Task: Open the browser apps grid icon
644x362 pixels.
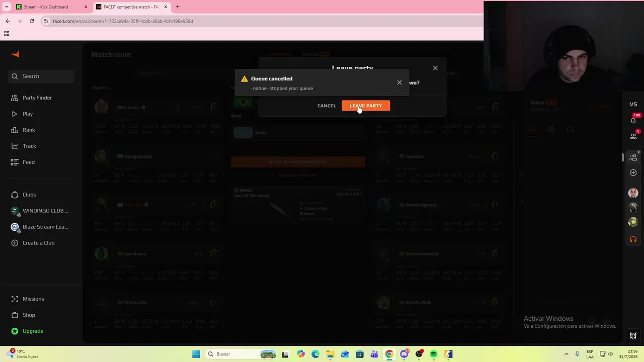Action: 7,34
